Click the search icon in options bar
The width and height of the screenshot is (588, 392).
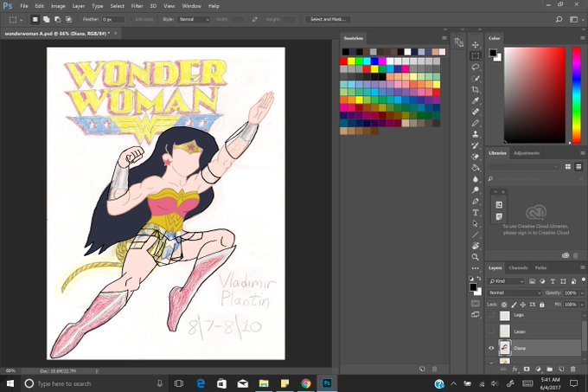(559, 19)
